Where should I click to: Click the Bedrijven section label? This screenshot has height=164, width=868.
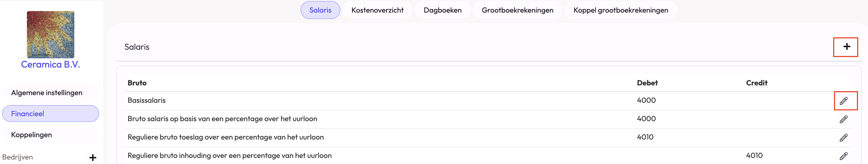click(x=17, y=157)
